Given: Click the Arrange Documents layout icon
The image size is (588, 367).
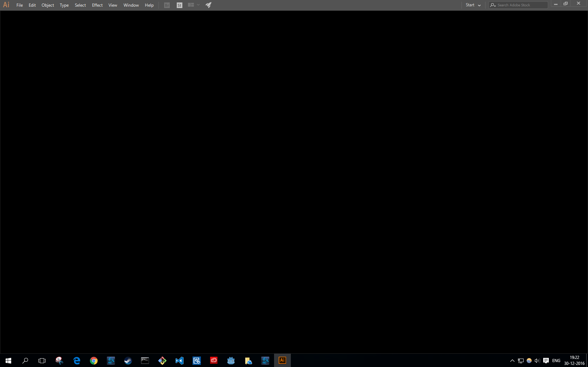Looking at the screenshot, I should point(191,5).
